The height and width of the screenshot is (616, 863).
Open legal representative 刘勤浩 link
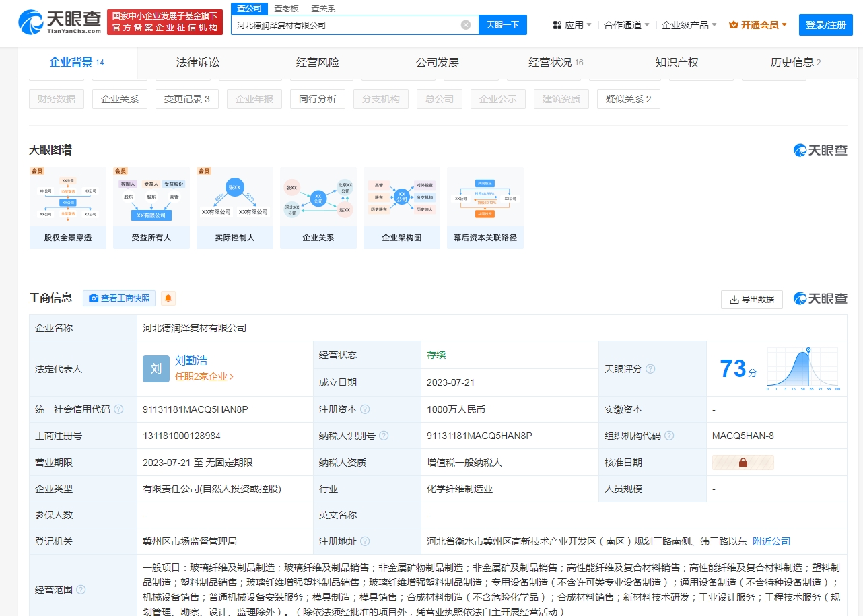[191, 361]
